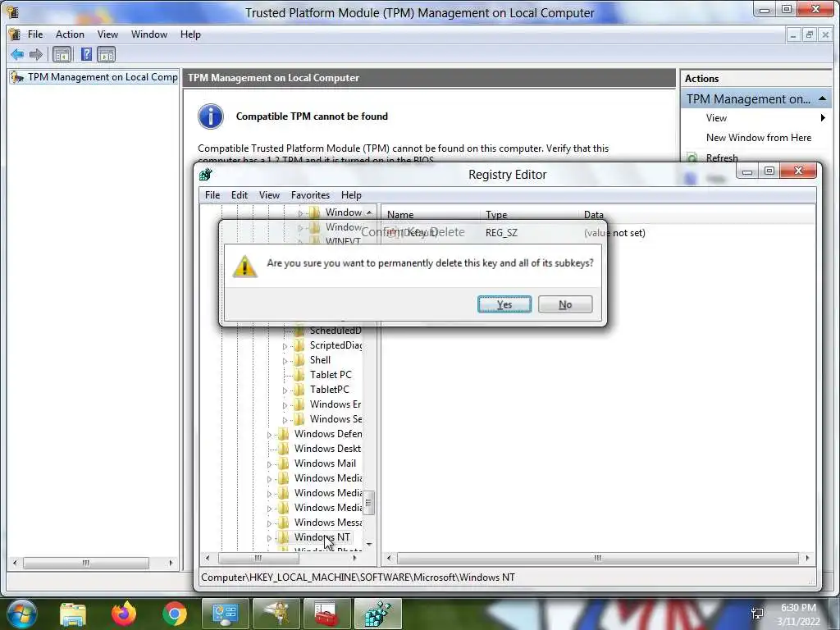The width and height of the screenshot is (840, 630).
Task: Click registry tree vertical scrollbar thumb
Action: 368,503
